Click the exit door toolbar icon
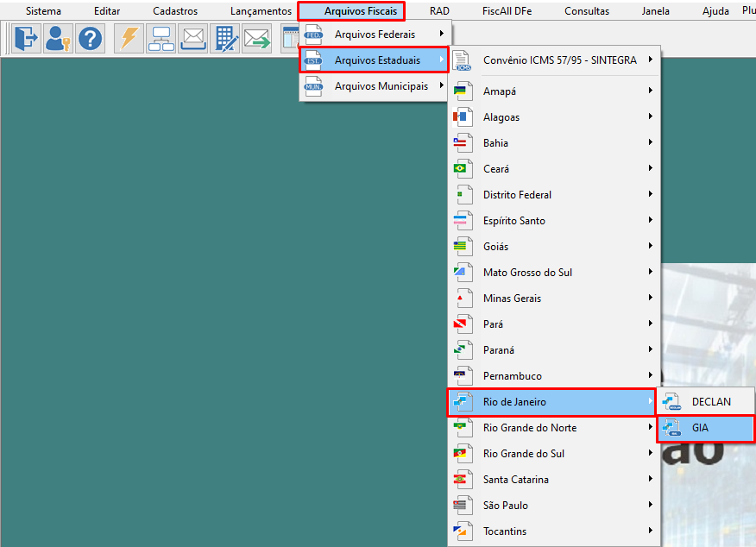756x547 pixels. click(26, 39)
